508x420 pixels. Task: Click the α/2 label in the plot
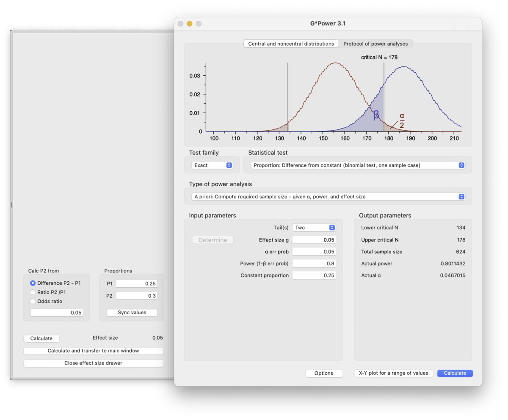pos(402,121)
